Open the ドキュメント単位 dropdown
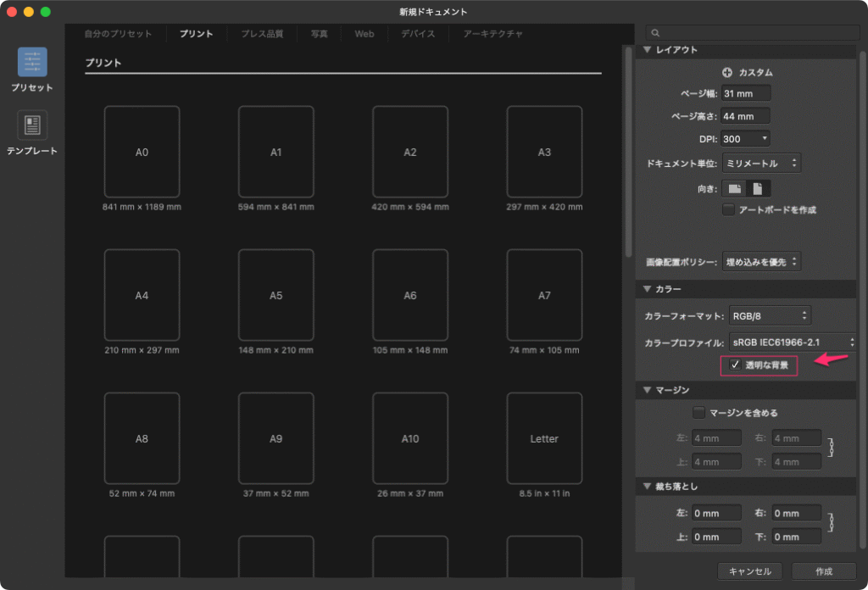868x590 pixels. click(x=761, y=163)
